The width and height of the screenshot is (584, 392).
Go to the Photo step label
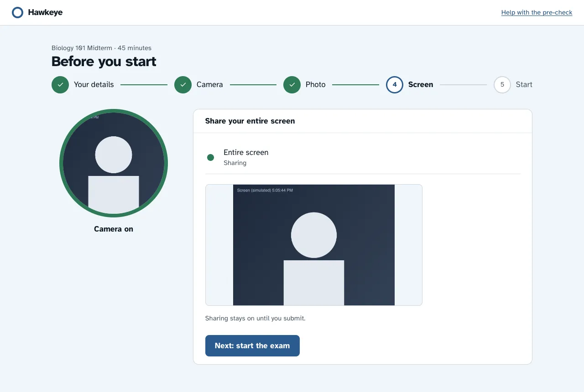[316, 85]
